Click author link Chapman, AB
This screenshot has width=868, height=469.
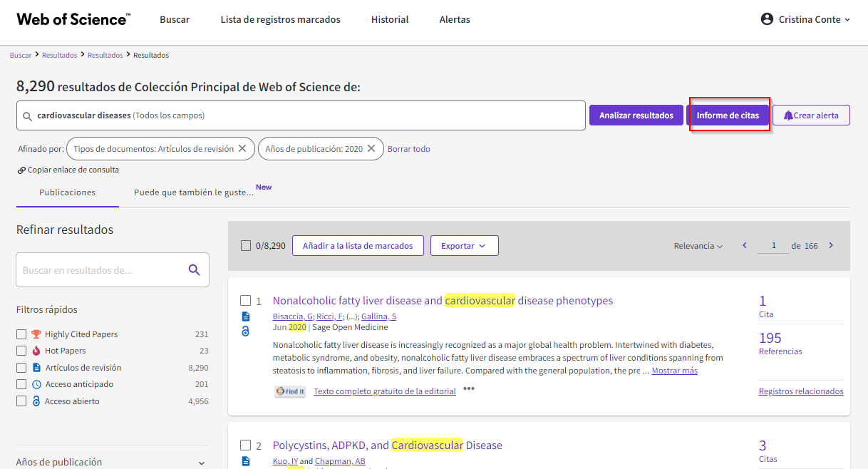tap(340, 461)
